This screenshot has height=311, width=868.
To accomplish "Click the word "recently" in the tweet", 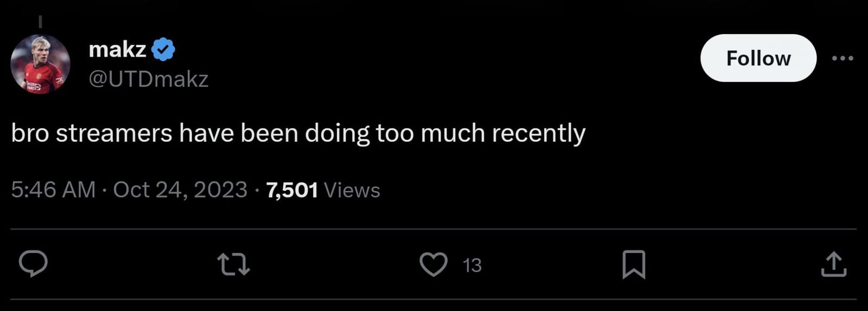I will coord(538,134).
